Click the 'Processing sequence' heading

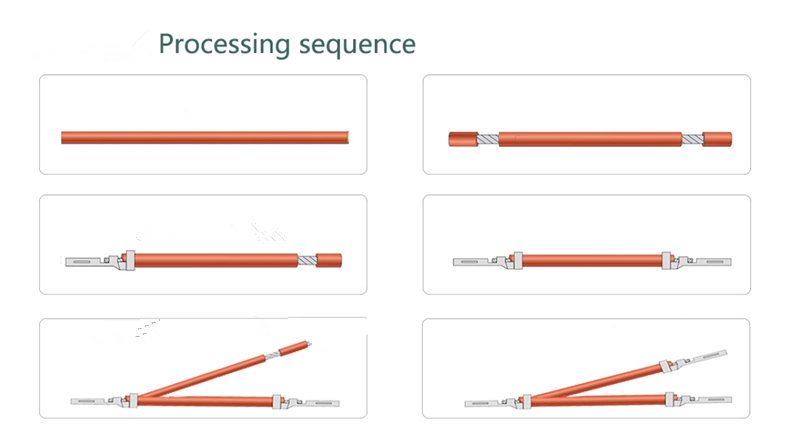(x=287, y=45)
